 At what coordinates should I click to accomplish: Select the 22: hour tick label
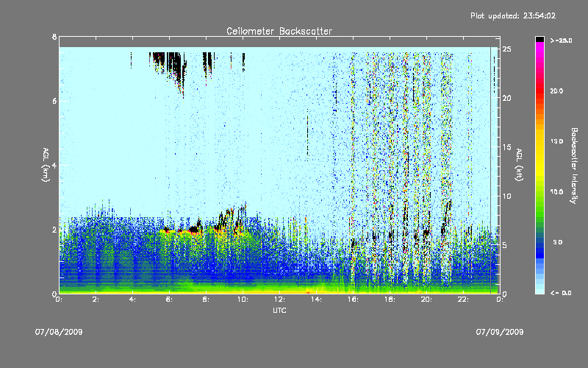click(463, 300)
